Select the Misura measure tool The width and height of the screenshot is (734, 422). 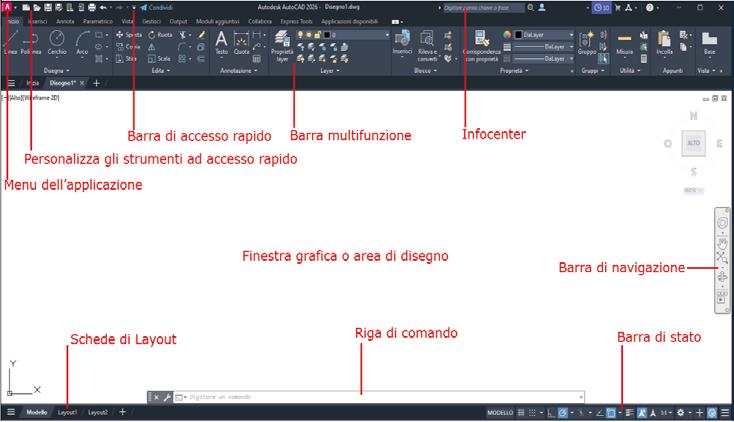(624, 43)
